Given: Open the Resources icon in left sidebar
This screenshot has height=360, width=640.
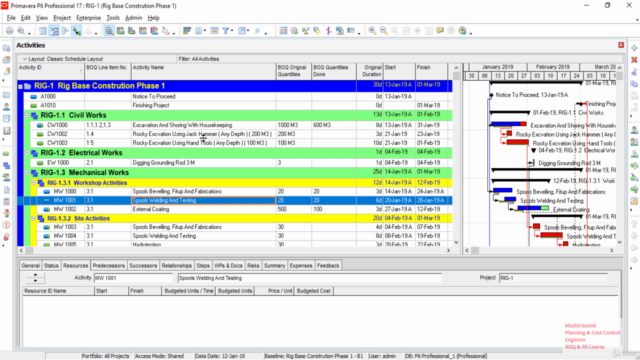Looking at the screenshot, I should [7, 107].
